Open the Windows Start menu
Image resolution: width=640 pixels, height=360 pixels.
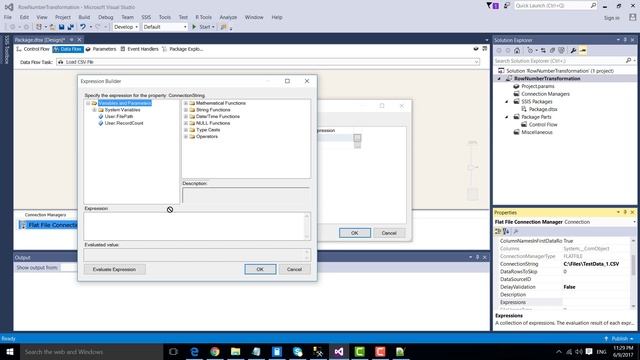click(x=10, y=351)
